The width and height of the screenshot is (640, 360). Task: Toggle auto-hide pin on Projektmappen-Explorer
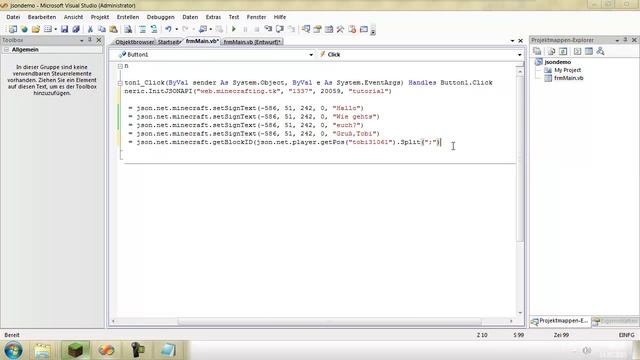[625, 40]
